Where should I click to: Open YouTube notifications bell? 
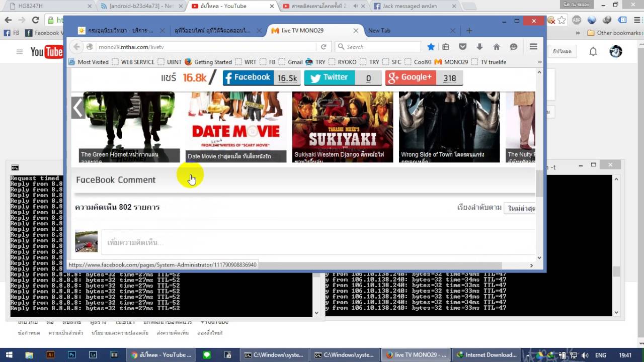(x=593, y=51)
